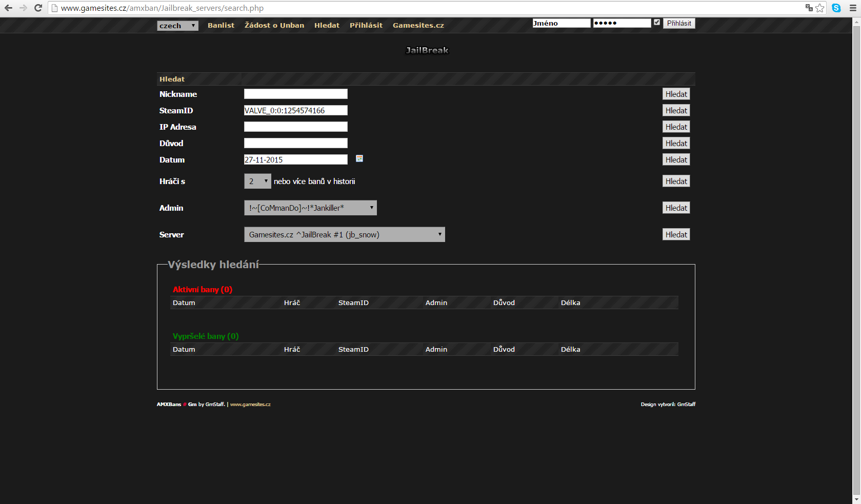This screenshot has width=861, height=504.
Task: Open the Banlist menu item
Action: pos(221,25)
